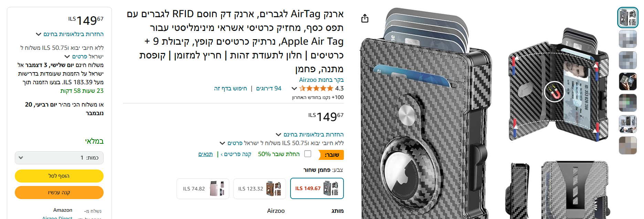
Task: Open the thumbnail showing hand holding wallet
Action: pos(628,81)
